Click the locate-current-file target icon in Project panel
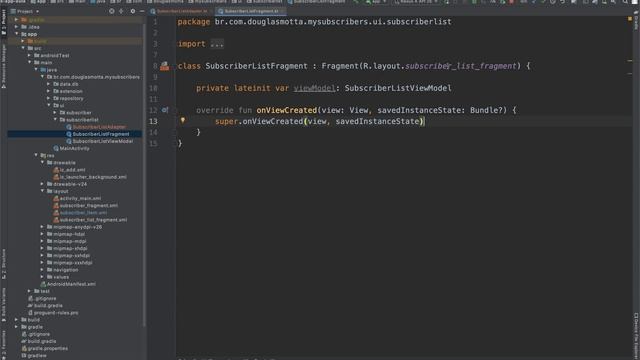The height and width of the screenshot is (360, 640). point(112,11)
